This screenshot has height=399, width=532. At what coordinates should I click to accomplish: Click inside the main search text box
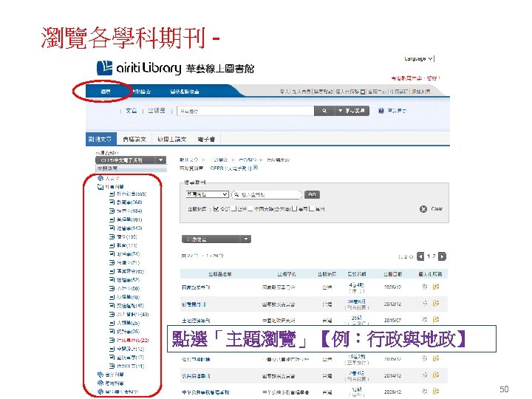245,111
